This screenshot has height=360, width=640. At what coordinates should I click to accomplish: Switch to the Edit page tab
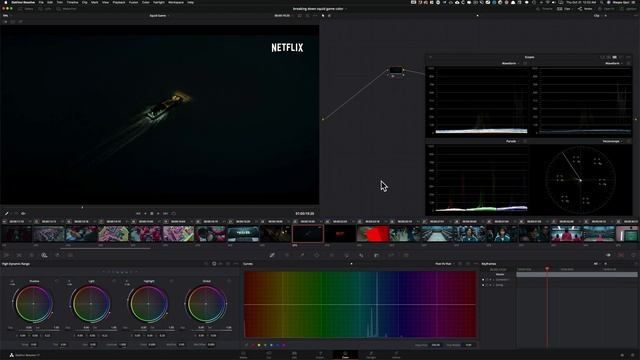click(294, 355)
